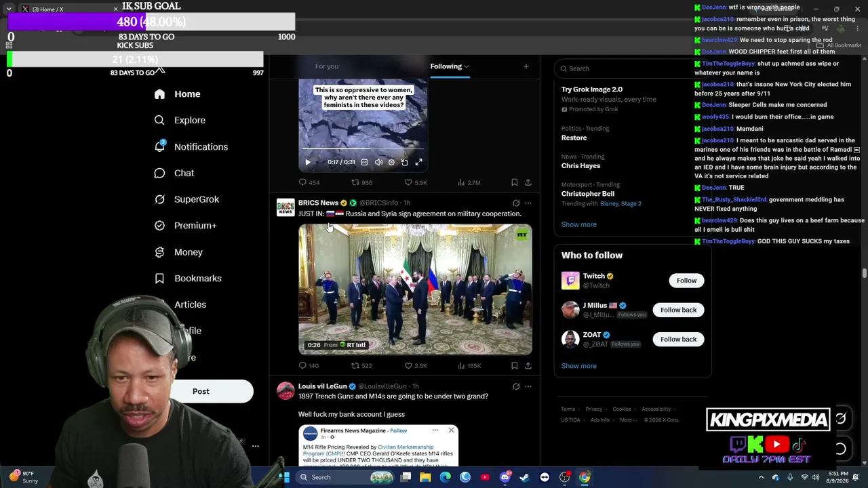Open Explore search icon in sidebar

159,120
